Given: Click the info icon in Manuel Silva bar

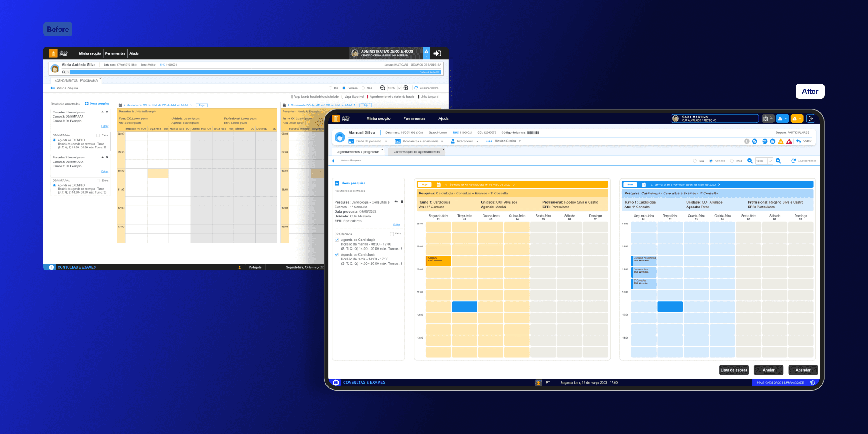Looking at the screenshot, I should (746, 141).
